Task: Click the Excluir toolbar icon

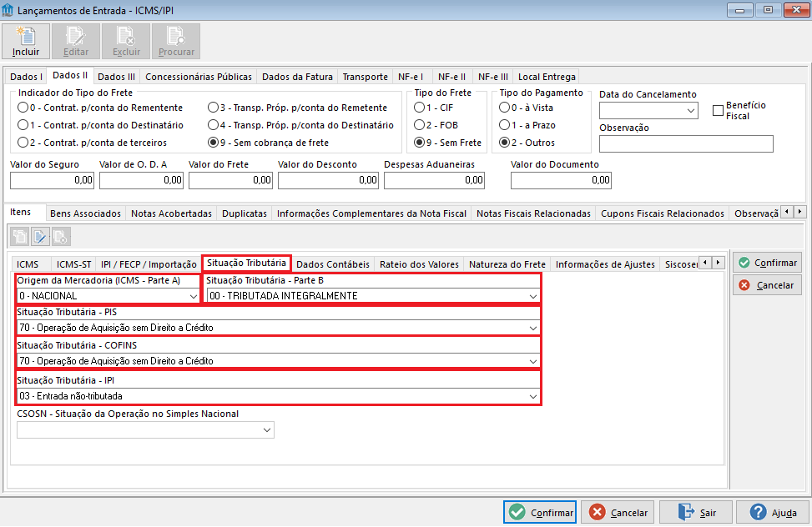Action: 126,41
